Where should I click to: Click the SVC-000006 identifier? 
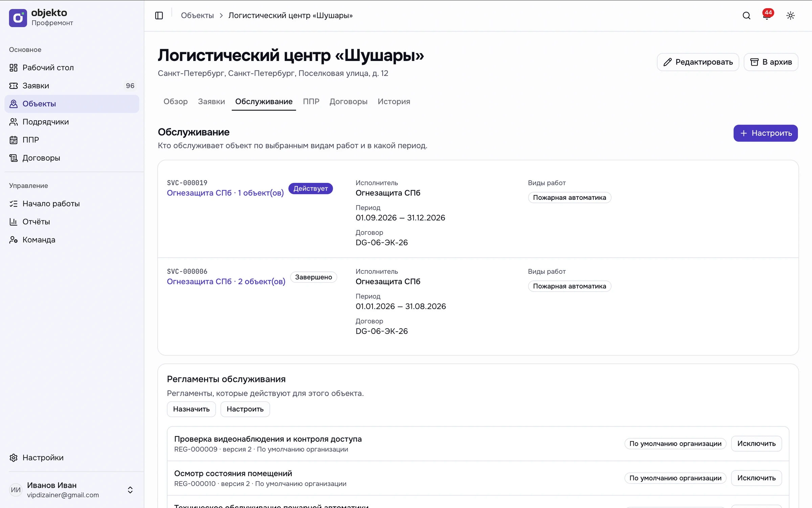[x=187, y=272]
